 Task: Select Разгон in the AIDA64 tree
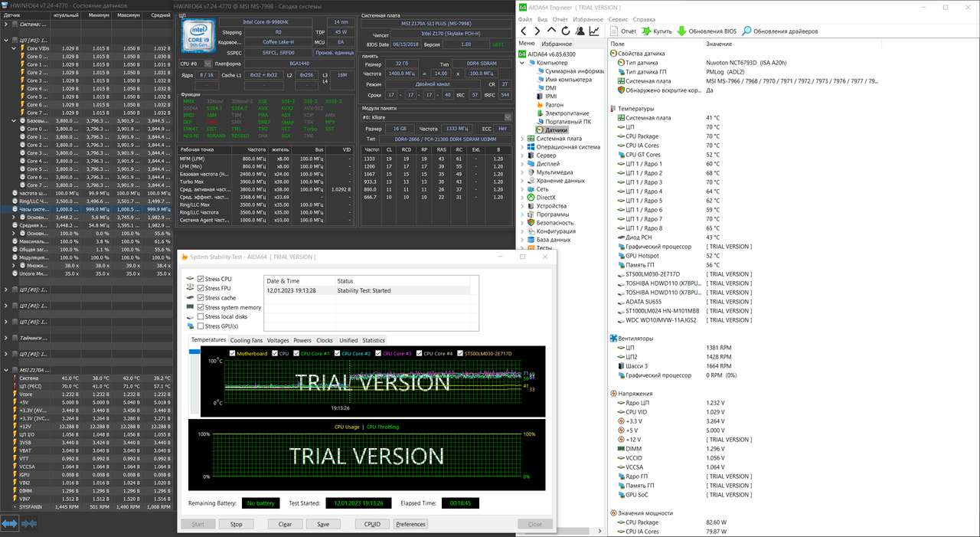tap(550, 105)
